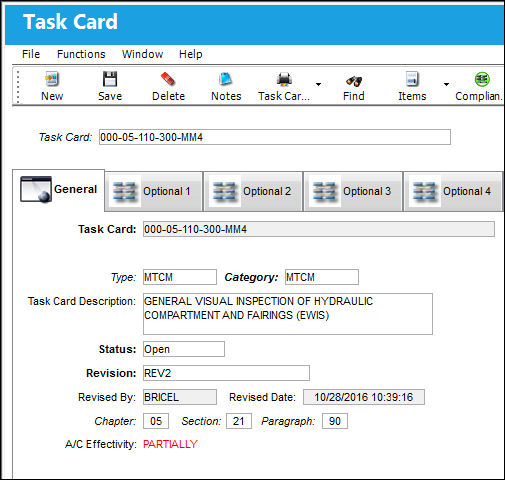The height and width of the screenshot is (480, 505).
Task: Click the red PARTIALLY effectivity text
Action: click(170, 444)
